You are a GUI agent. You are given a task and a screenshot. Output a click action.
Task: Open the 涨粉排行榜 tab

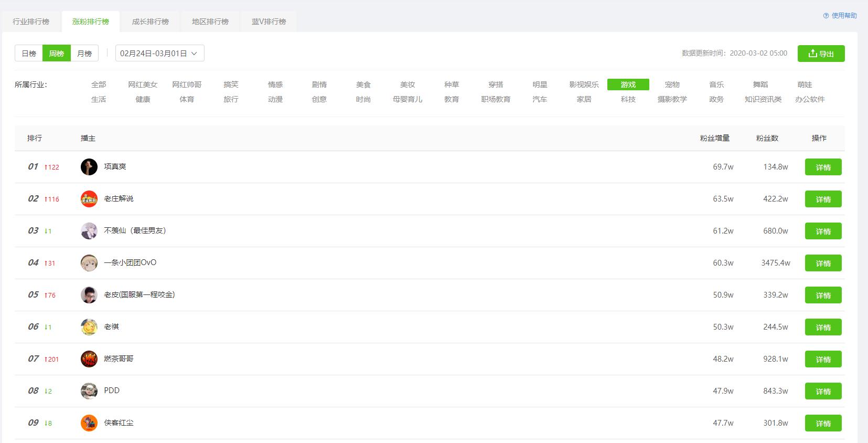[x=91, y=22]
